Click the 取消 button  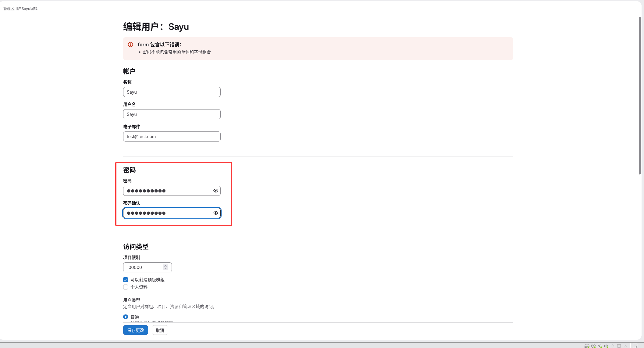(x=160, y=330)
